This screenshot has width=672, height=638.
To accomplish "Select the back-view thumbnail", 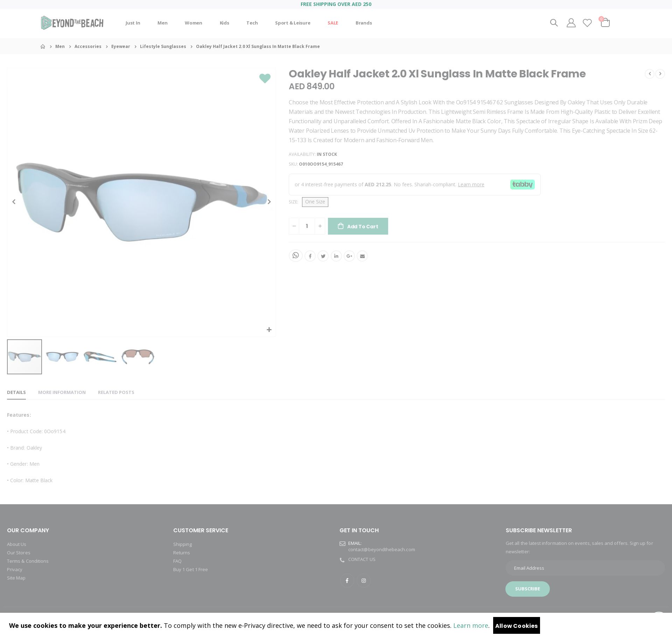I will [x=138, y=357].
